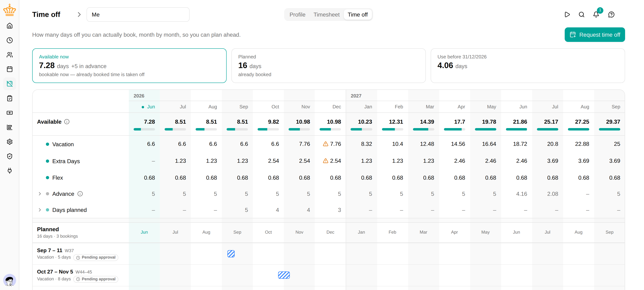Start the timer with the play icon
Viewport: 644px width, 290px height.
click(567, 14)
